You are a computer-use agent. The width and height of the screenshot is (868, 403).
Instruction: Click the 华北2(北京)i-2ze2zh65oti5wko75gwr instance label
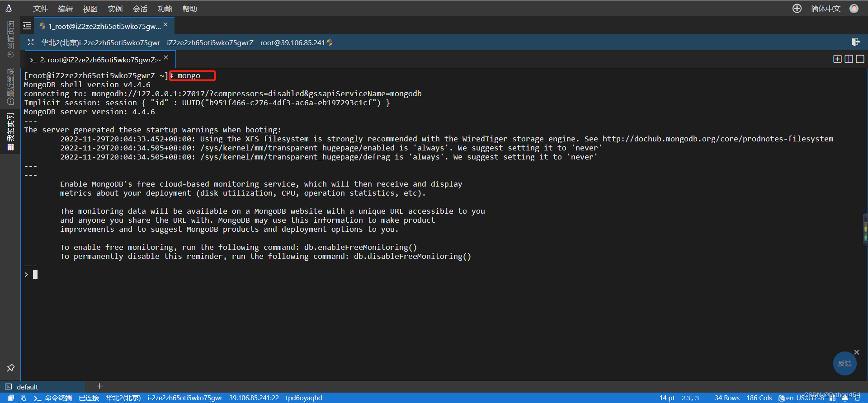[100, 42]
